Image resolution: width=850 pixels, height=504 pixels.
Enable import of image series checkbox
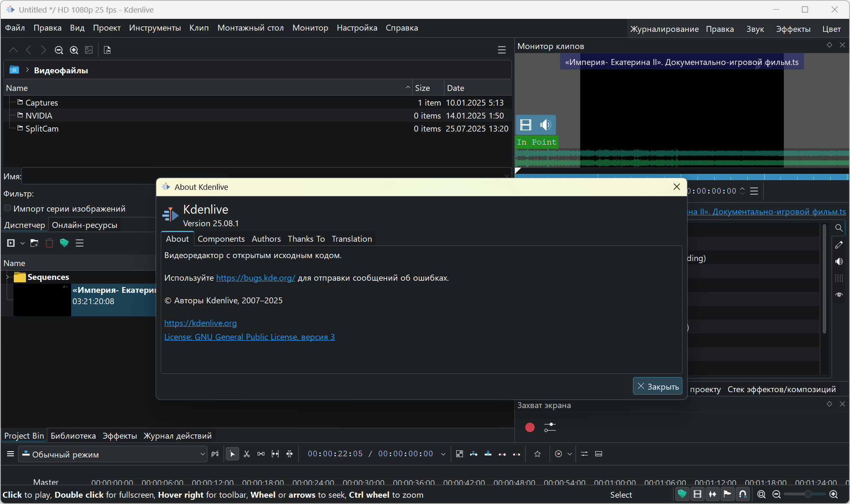8,208
